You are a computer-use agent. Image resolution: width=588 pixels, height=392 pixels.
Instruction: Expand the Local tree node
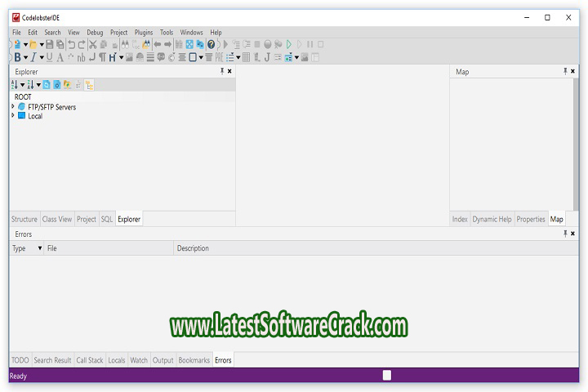13,116
